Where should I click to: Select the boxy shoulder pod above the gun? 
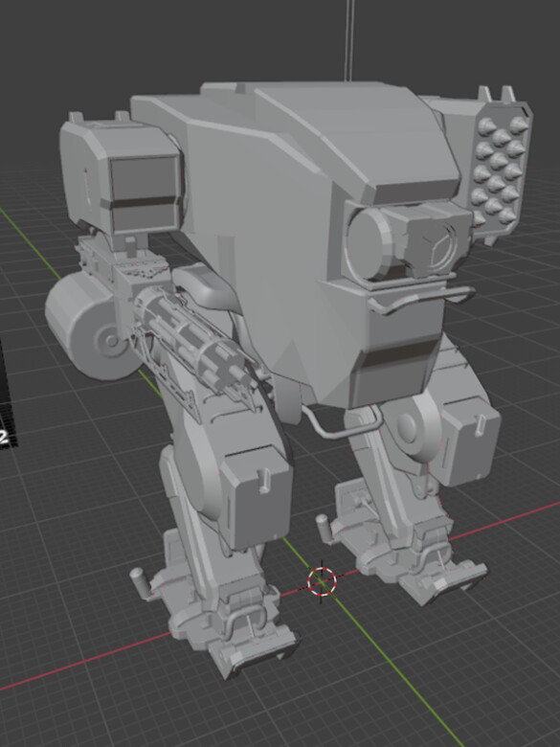click(122, 172)
